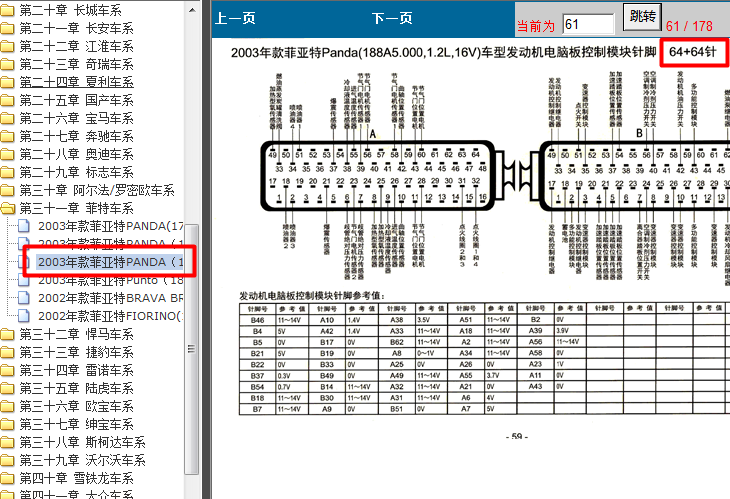Screen dimensions: 730x499
Task: Open folder icon of 第二十九章 标志车系
Action: click(x=7, y=172)
